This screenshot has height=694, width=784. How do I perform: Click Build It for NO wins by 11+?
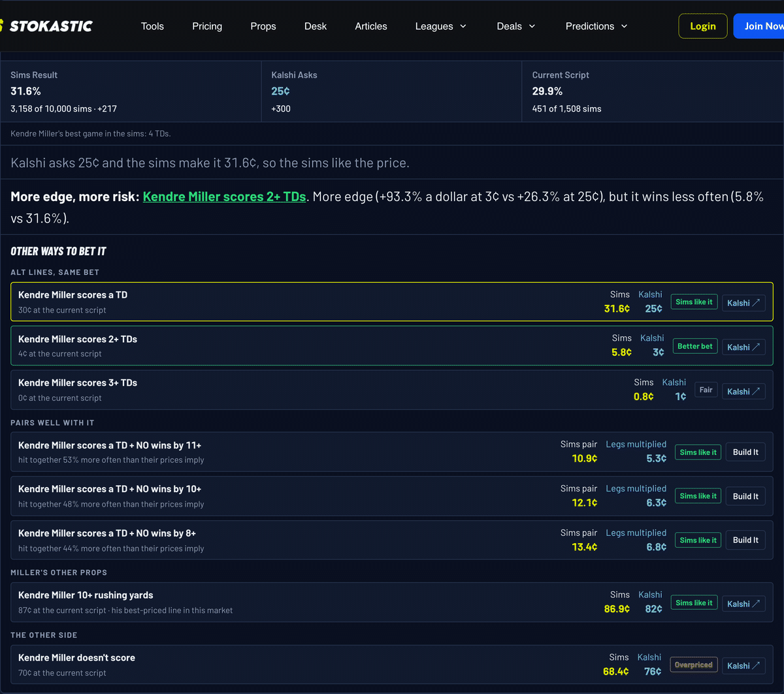[745, 452]
